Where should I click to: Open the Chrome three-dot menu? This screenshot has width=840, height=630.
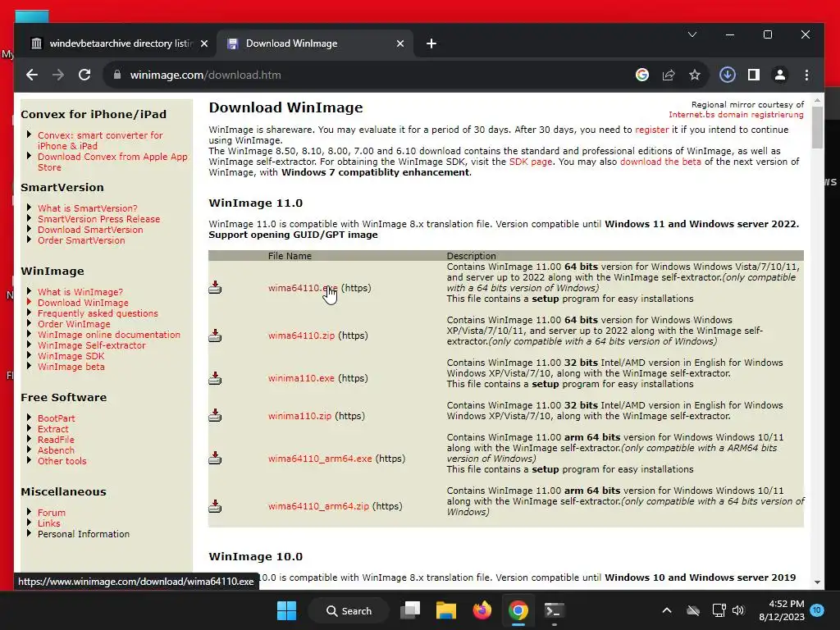(x=807, y=75)
